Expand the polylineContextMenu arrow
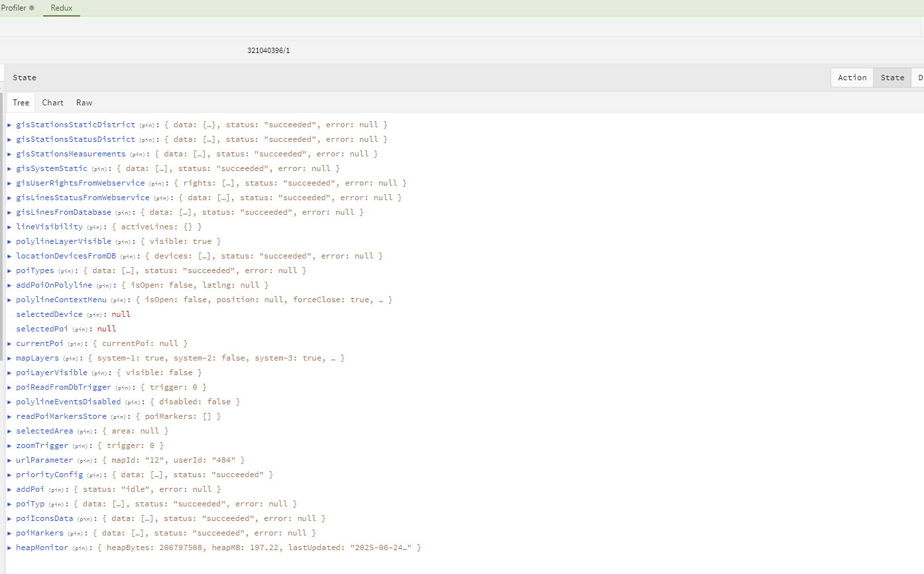 click(9, 300)
